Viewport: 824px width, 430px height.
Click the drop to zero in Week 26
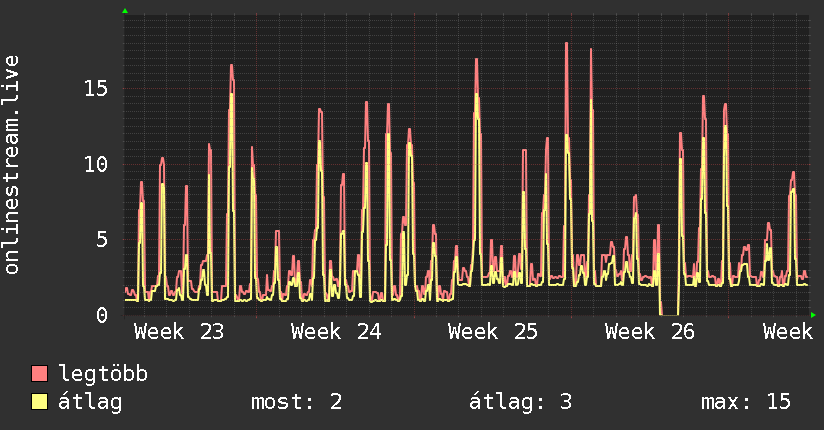click(669, 308)
